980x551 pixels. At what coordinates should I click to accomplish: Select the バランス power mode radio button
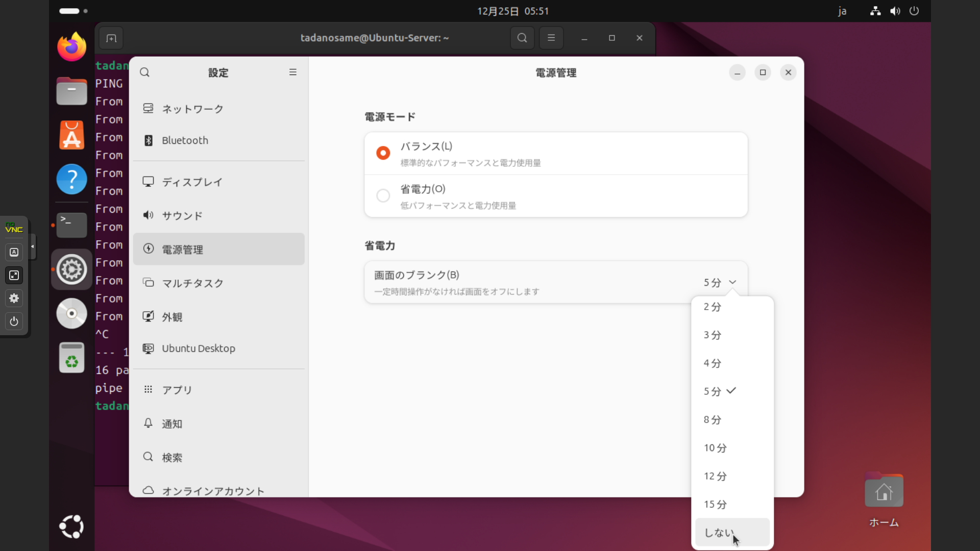click(383, 153)
